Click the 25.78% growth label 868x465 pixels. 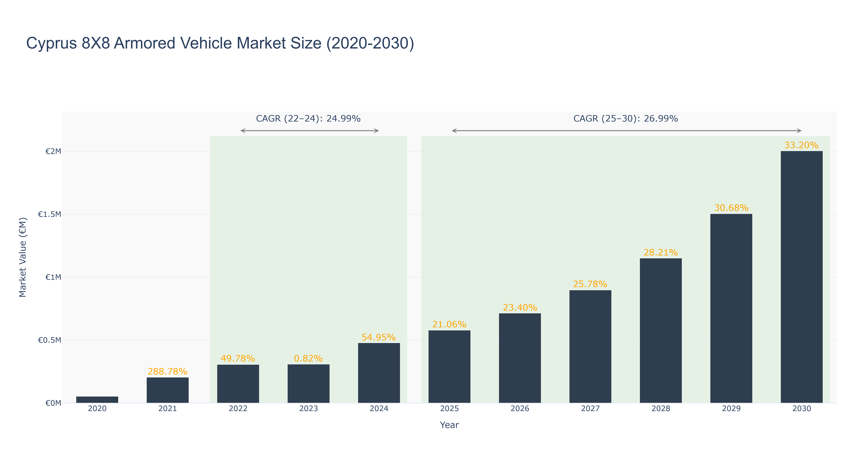(x=590, y=284)
